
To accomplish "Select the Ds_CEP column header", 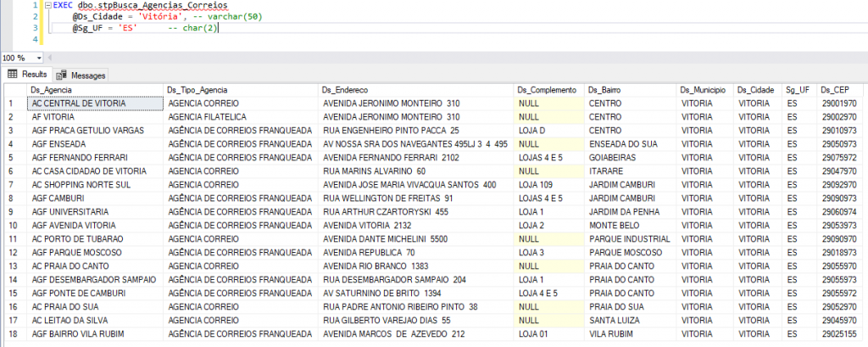I will tap(840, 90).
